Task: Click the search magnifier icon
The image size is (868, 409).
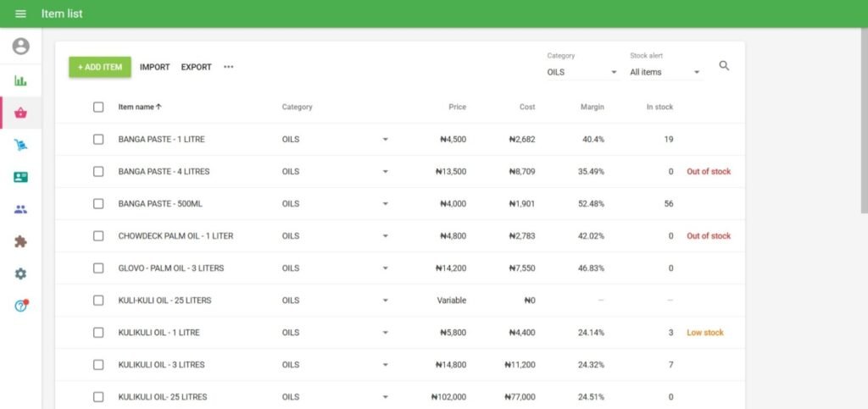Action: 724,66
